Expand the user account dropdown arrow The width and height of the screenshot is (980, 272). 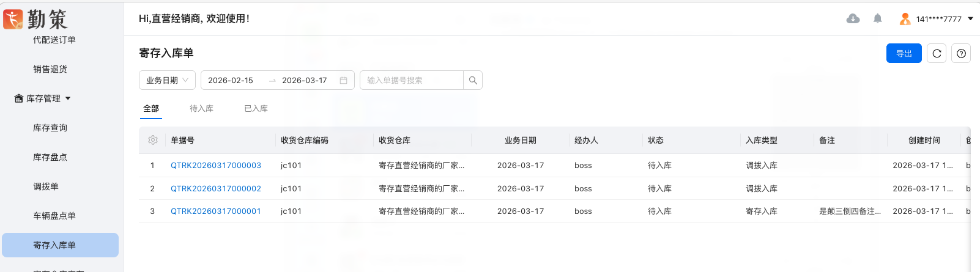point(970,19)
